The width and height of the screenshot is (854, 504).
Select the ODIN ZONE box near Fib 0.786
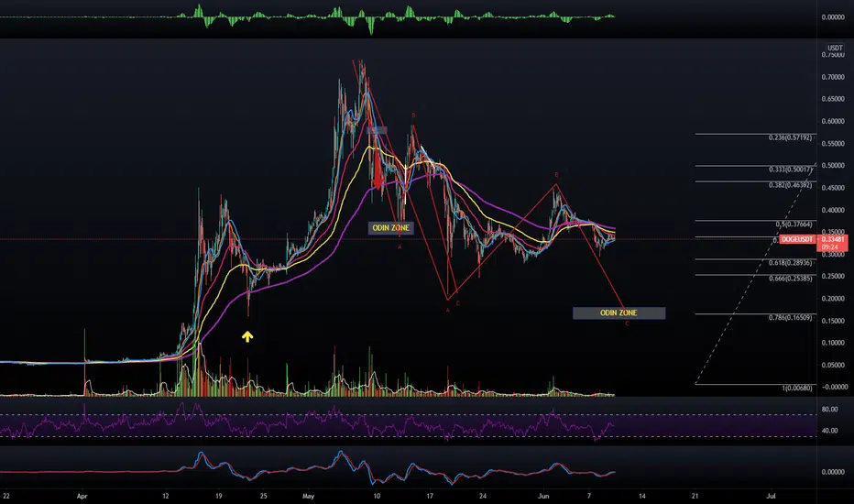[x=619, y=312]
